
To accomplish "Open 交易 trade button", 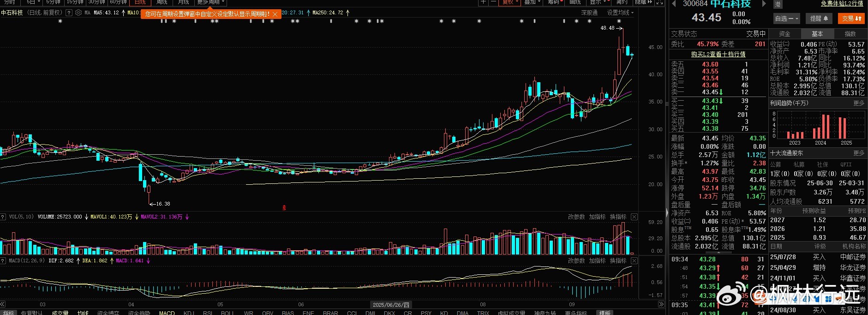I will coord(851,18).
